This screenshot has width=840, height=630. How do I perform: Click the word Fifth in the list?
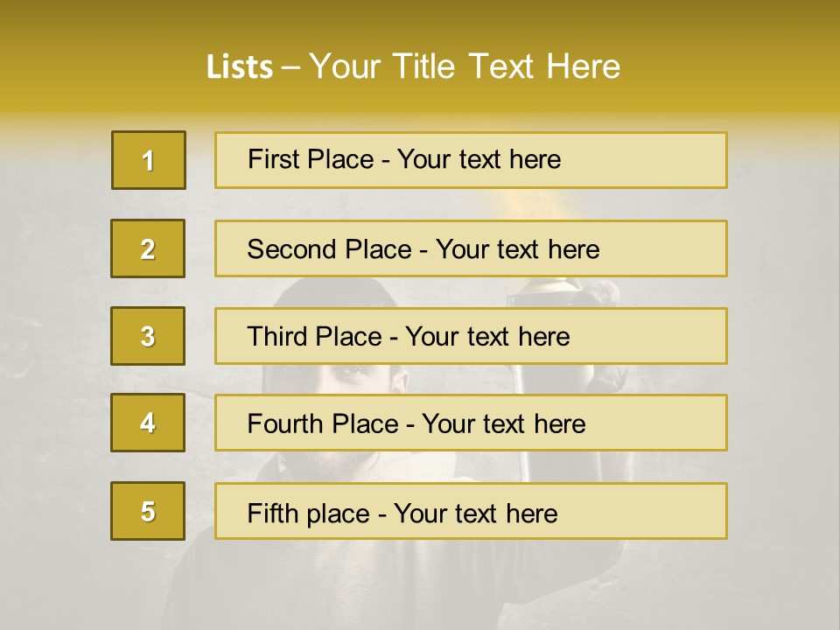click(x=273, y=513)
